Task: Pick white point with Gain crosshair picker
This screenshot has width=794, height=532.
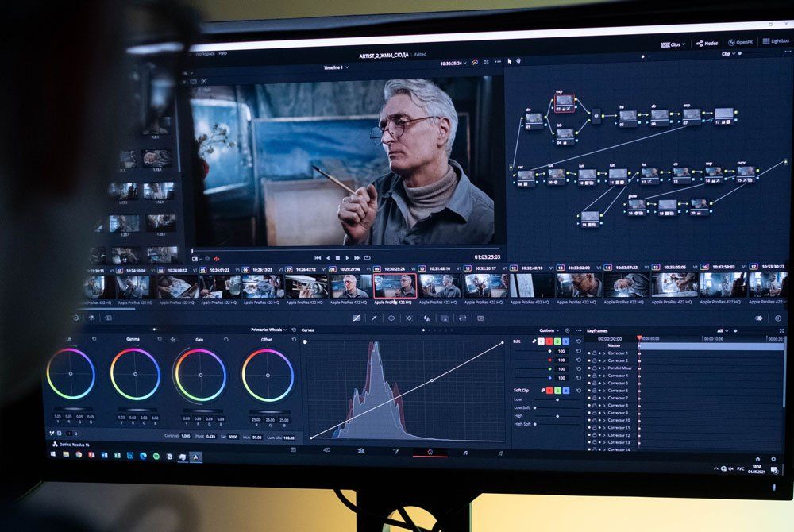Action: point(174,340)
